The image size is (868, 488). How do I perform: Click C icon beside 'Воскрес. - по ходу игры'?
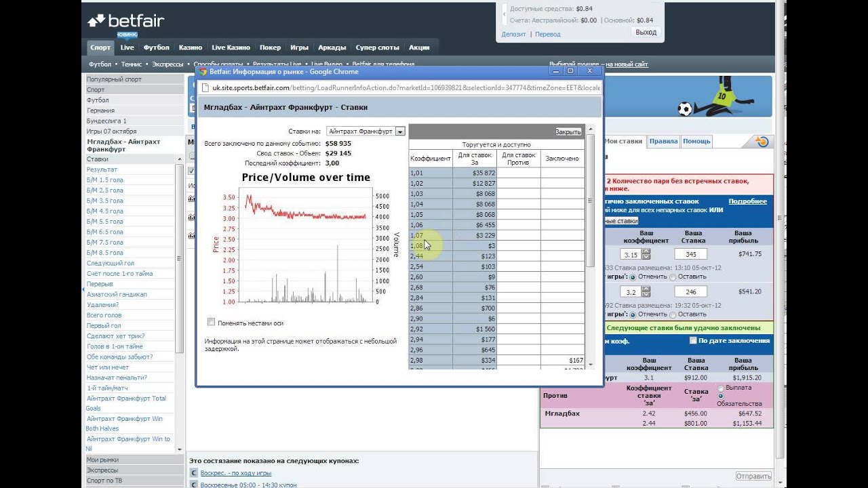194,473
